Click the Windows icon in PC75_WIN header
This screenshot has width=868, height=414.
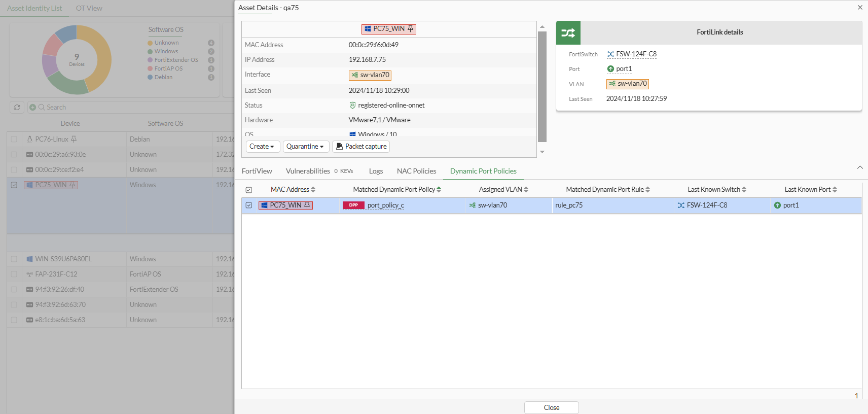click(368, 29)
